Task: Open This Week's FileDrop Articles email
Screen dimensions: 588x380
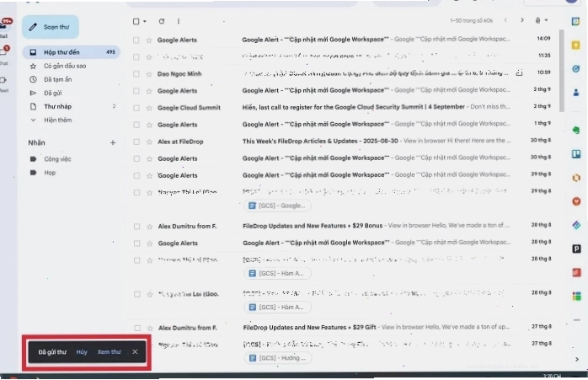Action: (342, 142)
